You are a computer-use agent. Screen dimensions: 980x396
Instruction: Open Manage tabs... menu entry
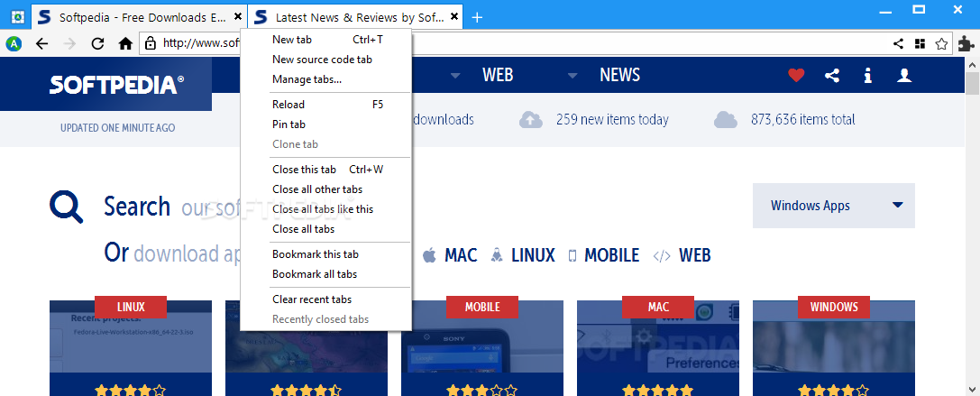[325, 79]
